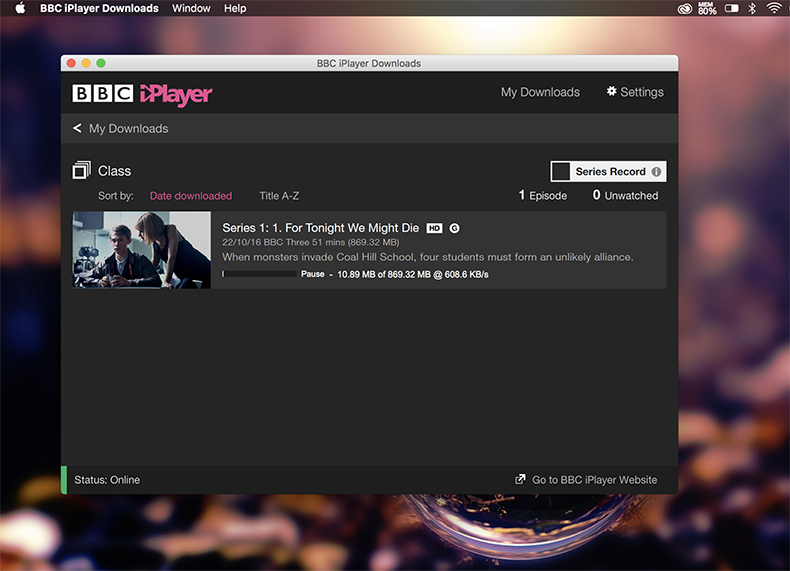Click the 10.89 MB of 869.32 MB download status
This screenshot has height=571, width=790.
pyautogui.click(x=413, y=274)
